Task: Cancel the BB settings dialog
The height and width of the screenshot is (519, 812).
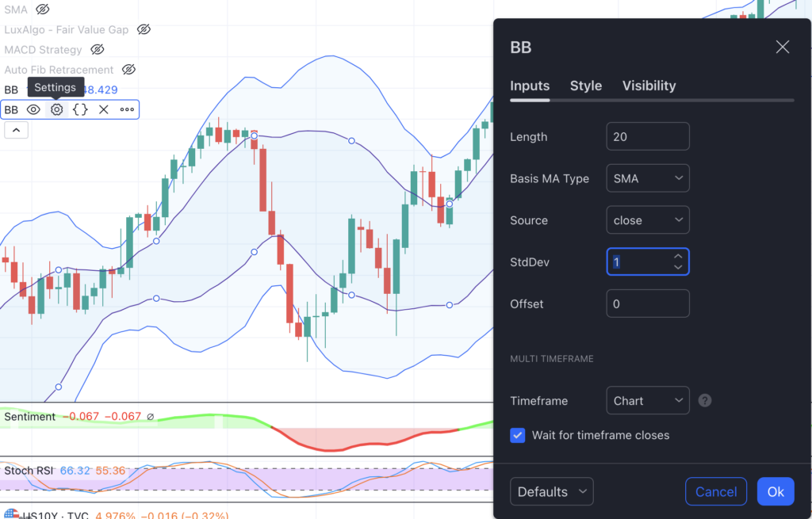Action: coord(715,491)
